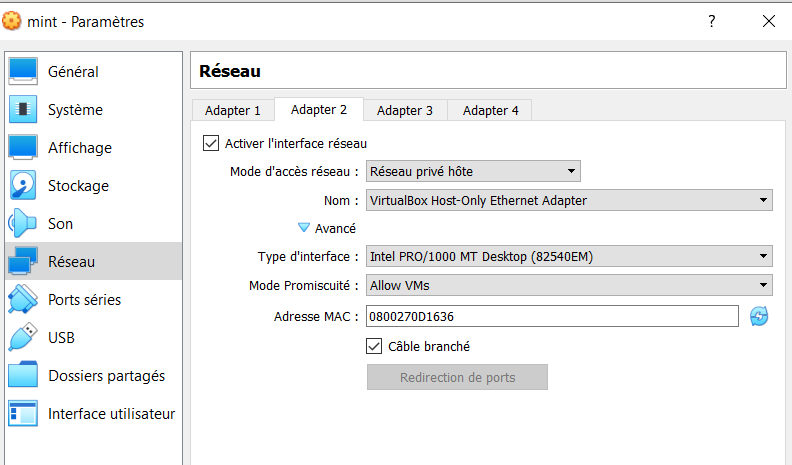Generate a new MAC address with refresh icon
The height and width of the screenshot is (465, 792).
[759, 317]
